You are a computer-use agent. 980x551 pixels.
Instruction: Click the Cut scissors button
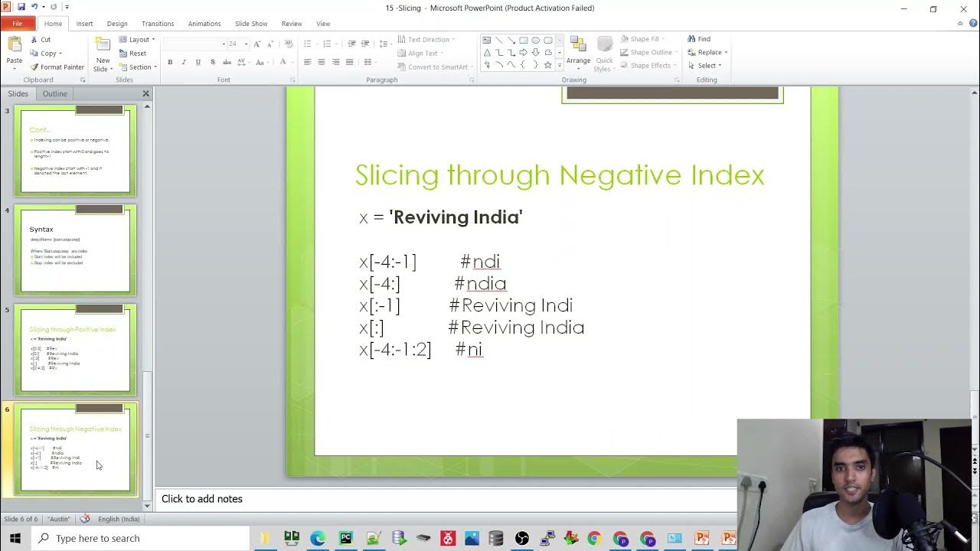tap(41, 39)
